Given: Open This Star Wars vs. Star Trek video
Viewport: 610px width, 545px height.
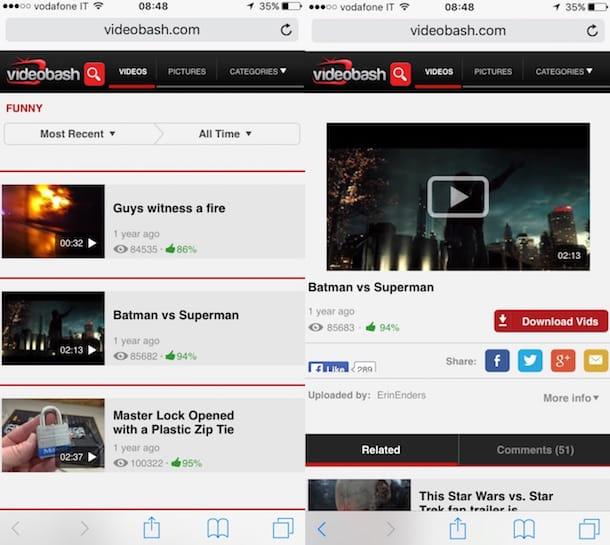Looking at the screenshot, I should (486, 502).
